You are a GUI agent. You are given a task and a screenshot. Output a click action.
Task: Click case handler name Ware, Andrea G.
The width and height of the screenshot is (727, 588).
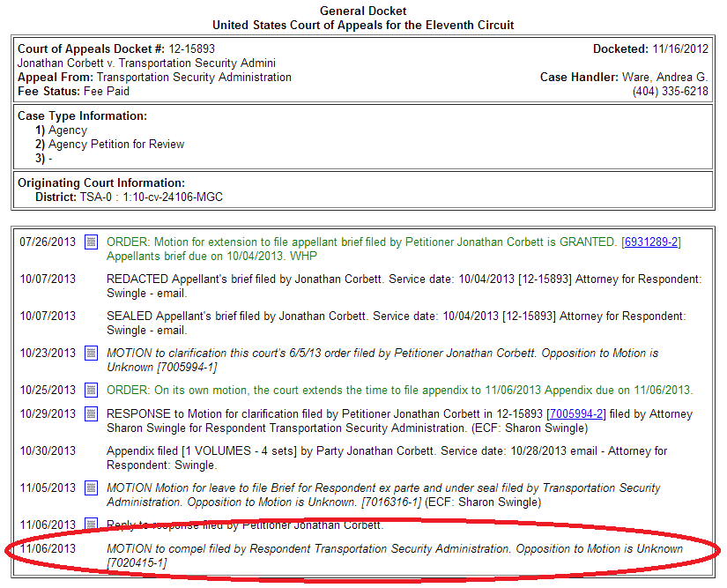(x=664, y=78)
